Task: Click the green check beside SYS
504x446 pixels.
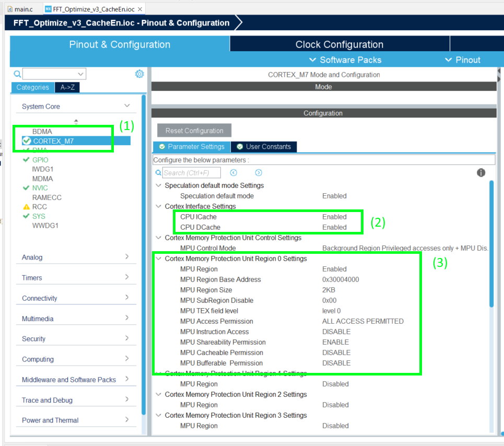Action: point(26,216)
